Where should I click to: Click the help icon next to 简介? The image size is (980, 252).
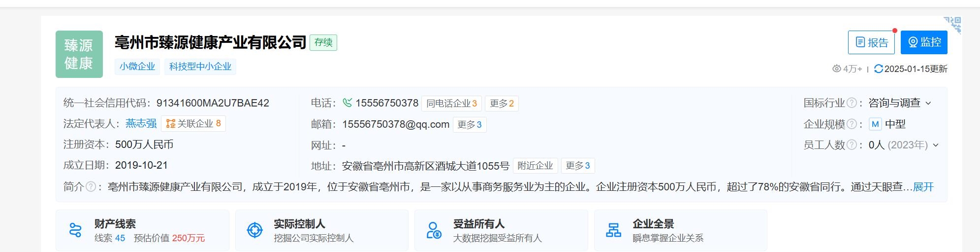[91, 187]
